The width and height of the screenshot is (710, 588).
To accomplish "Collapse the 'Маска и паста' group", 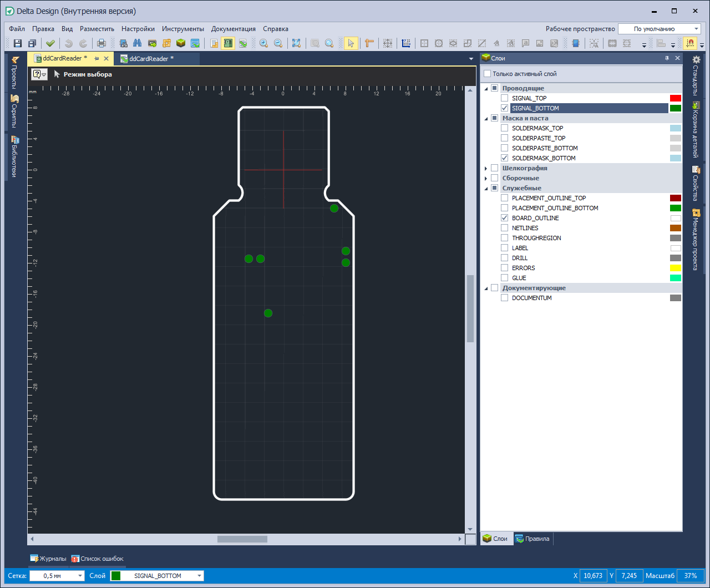I will tap(486, 118).
